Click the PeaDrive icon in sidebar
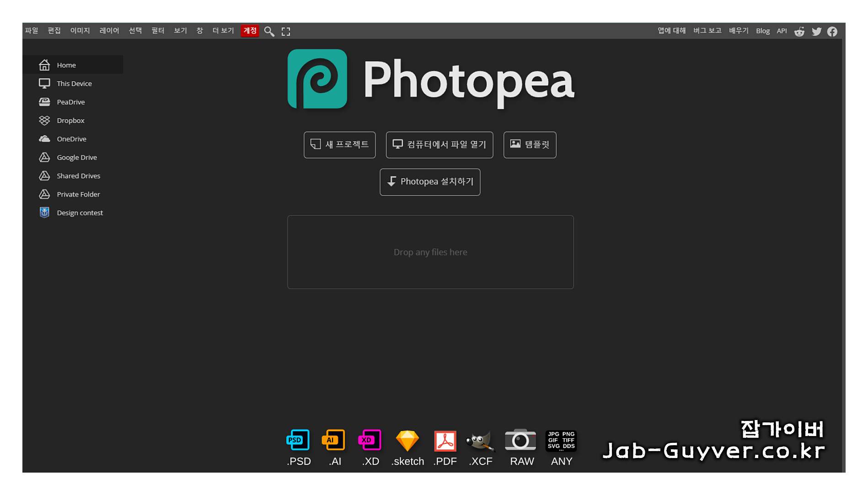 [x=44, y=102]
